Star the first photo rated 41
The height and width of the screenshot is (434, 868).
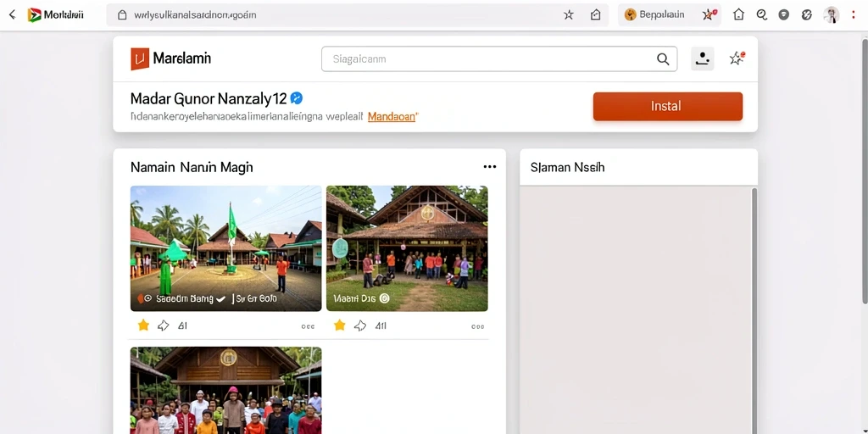point(143,325)
